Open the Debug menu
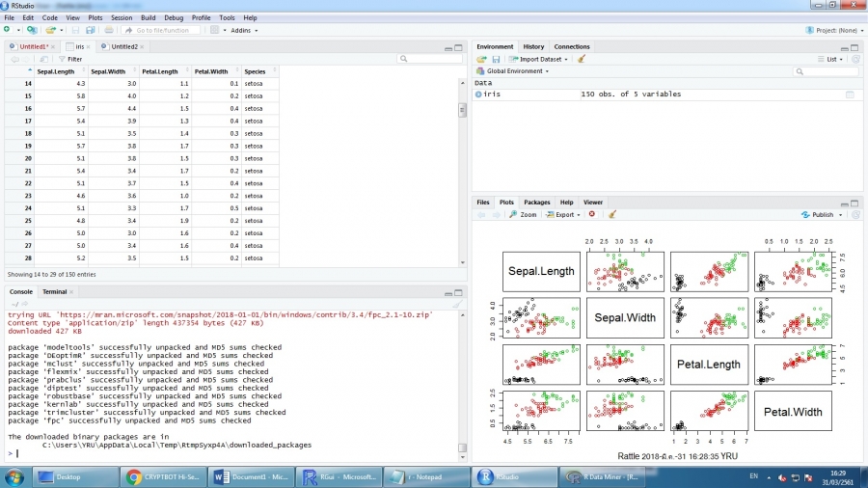 (x=174, y=17)
